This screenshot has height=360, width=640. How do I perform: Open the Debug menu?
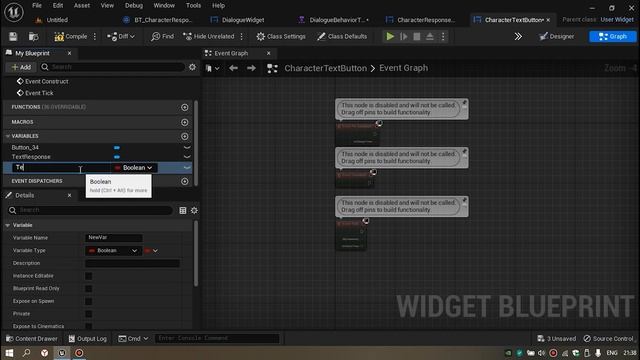click(x=133, y=6)
